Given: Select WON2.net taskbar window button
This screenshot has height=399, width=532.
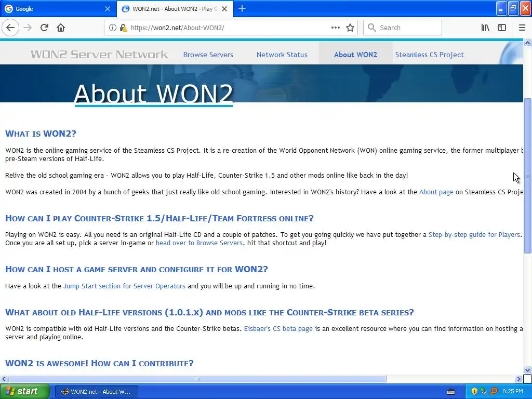Looking at the screenshot, I should [96, 392].
